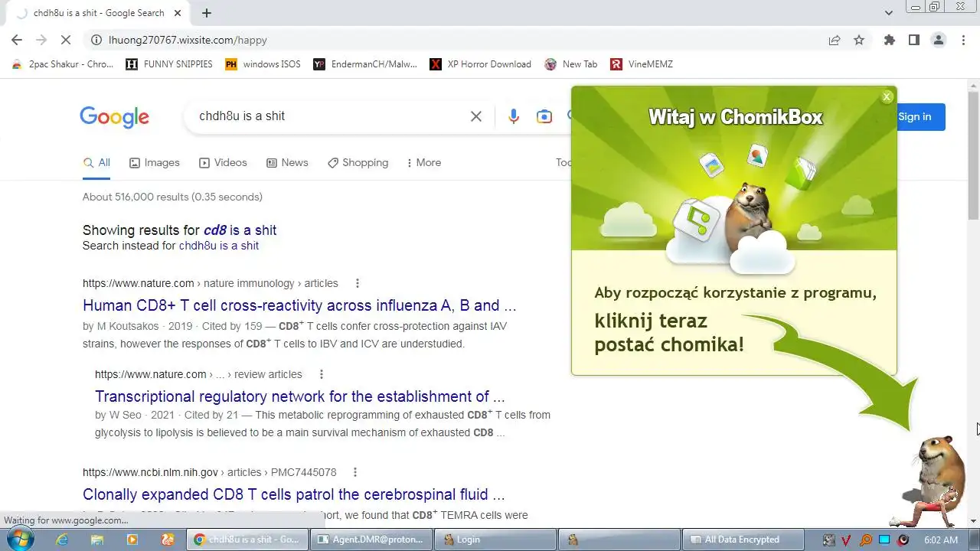
Task: Open options for ncbi.nlm.nih.gov result
Action: click(x=355, y=472)
